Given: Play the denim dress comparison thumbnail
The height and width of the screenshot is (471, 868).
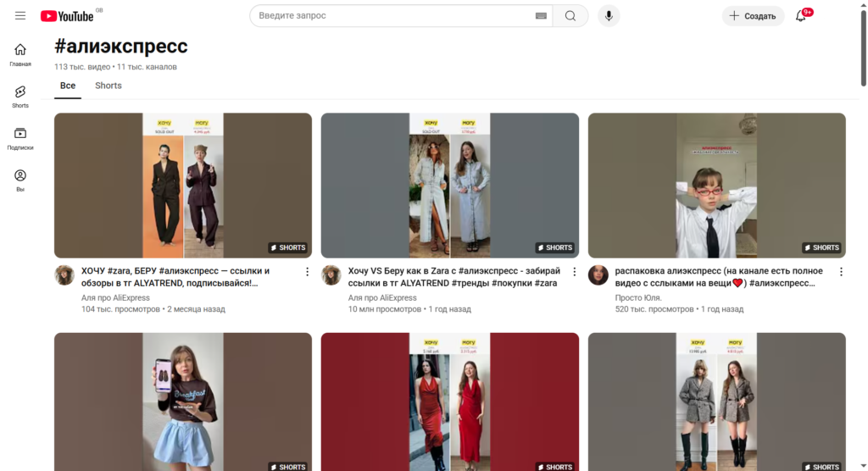Looking at the screenshot, I should coord(449,186).
